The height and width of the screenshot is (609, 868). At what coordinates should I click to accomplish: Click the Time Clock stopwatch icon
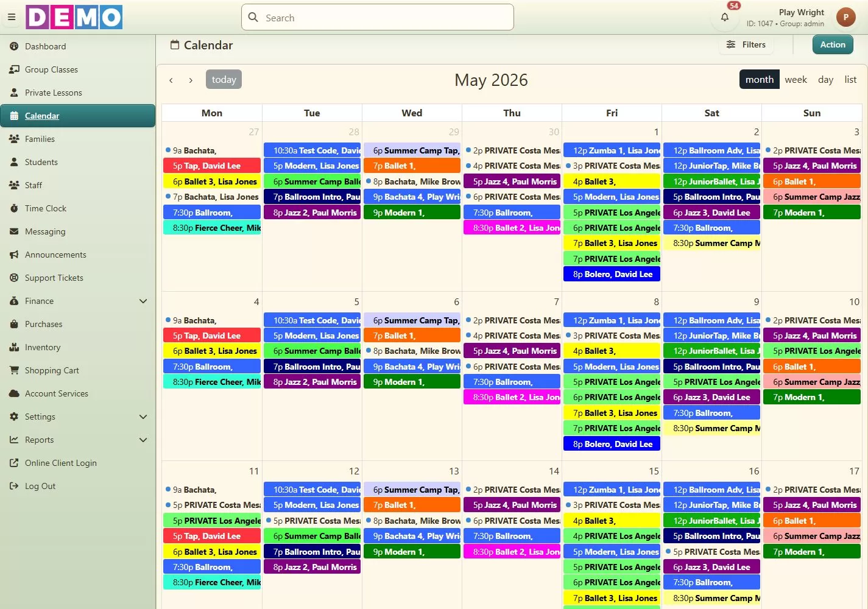click(14, 208)
